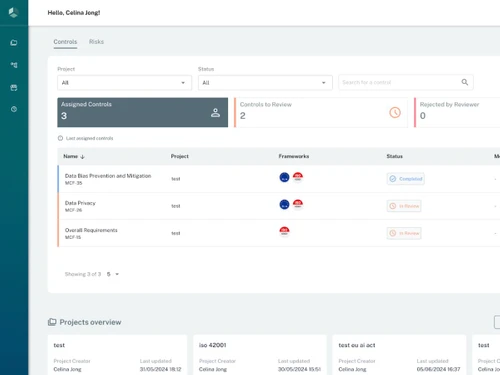
Task: Open the test project card updated 31/05/2024
Action: click(117, 355)
